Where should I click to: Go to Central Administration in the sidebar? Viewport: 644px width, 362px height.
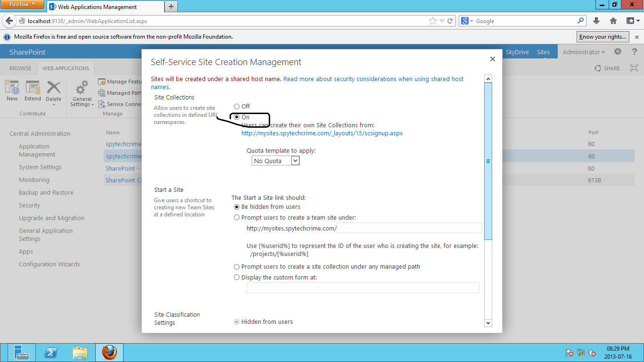pyautogui.click(x=40, y=134)
